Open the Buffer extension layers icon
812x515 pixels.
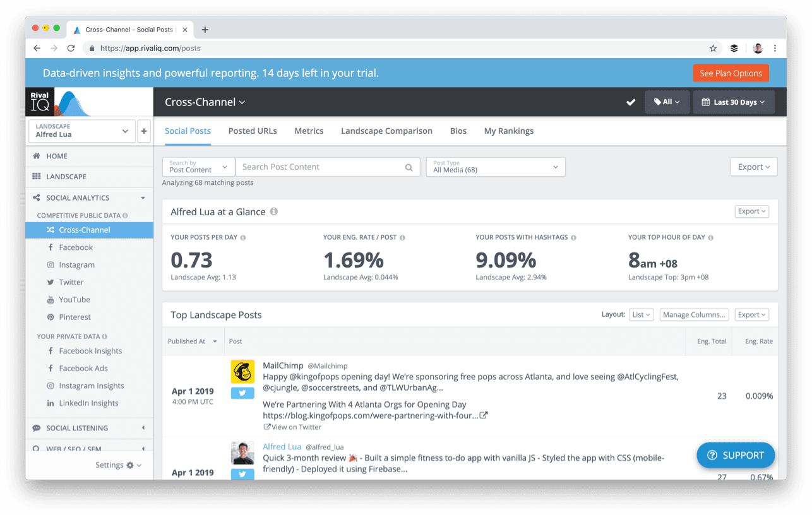click(x=734, y=48)
